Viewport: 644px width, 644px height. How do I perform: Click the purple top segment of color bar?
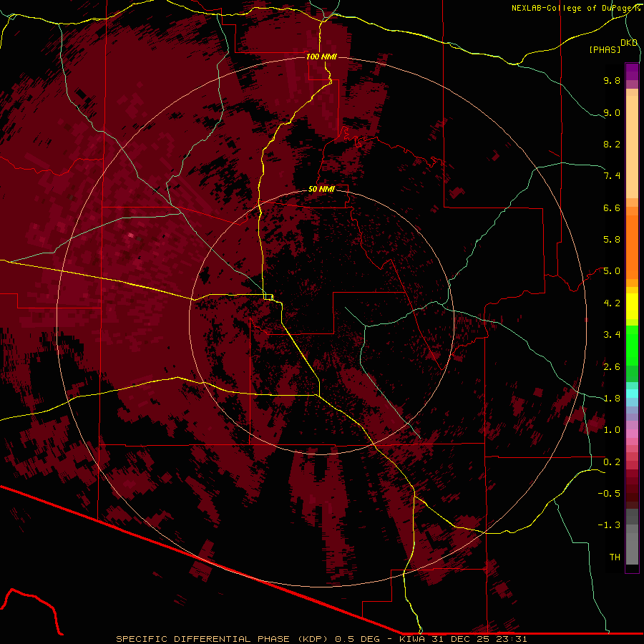coord(632,72)
